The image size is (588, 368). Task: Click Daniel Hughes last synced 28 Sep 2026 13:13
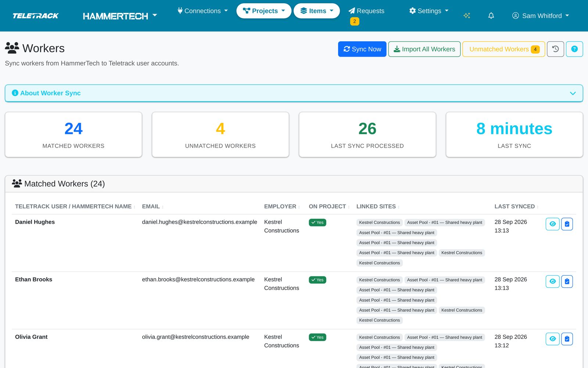click(511, 226)
